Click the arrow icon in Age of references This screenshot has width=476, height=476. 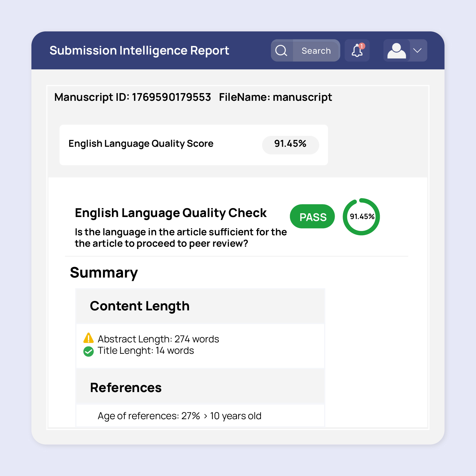tap(205, 416)
